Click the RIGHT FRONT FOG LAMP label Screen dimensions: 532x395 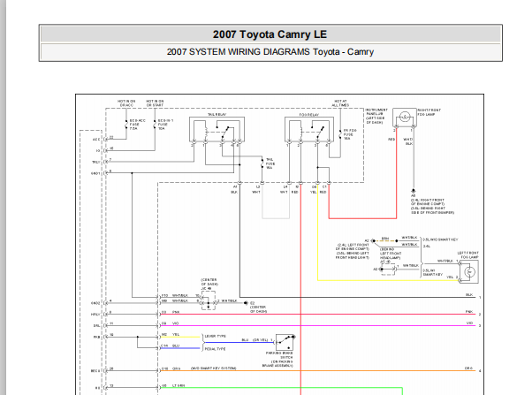click(x=429, y=112)
